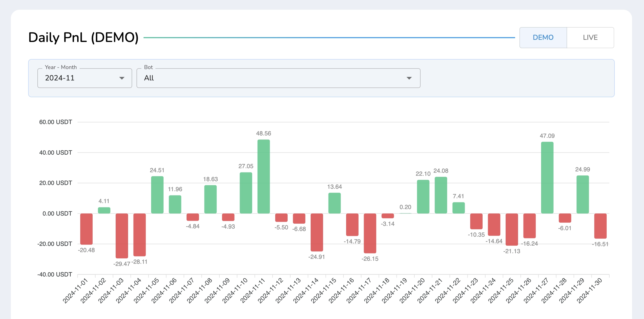Click the red -6.01 bar for 2024-11-28
This screenshot has width=644, height=319.
click(x=565, y=218)
